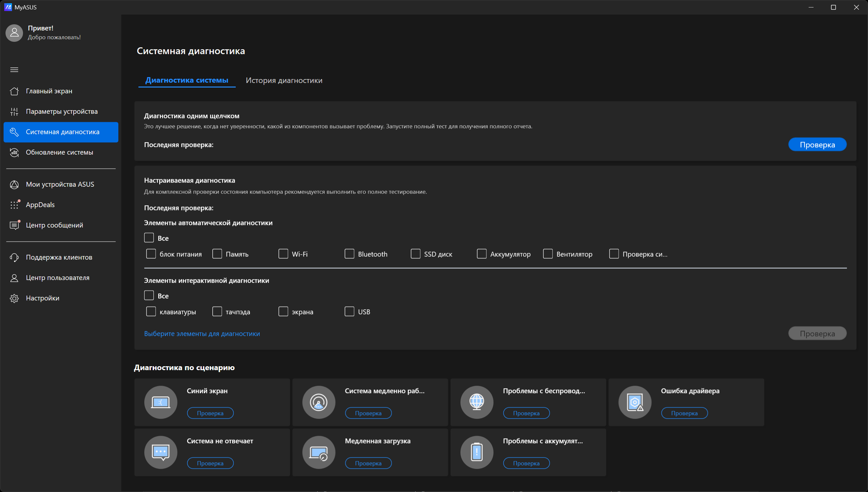Tick the Память checkbox
The image size is (868, 492).
click(217, 254)
